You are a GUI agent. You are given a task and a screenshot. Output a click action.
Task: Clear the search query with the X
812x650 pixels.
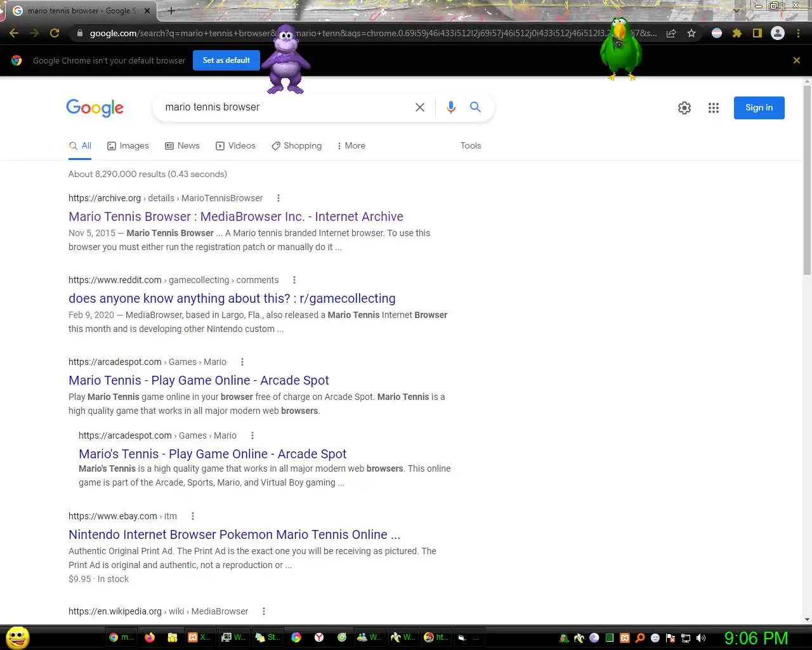tap(420, 107)
